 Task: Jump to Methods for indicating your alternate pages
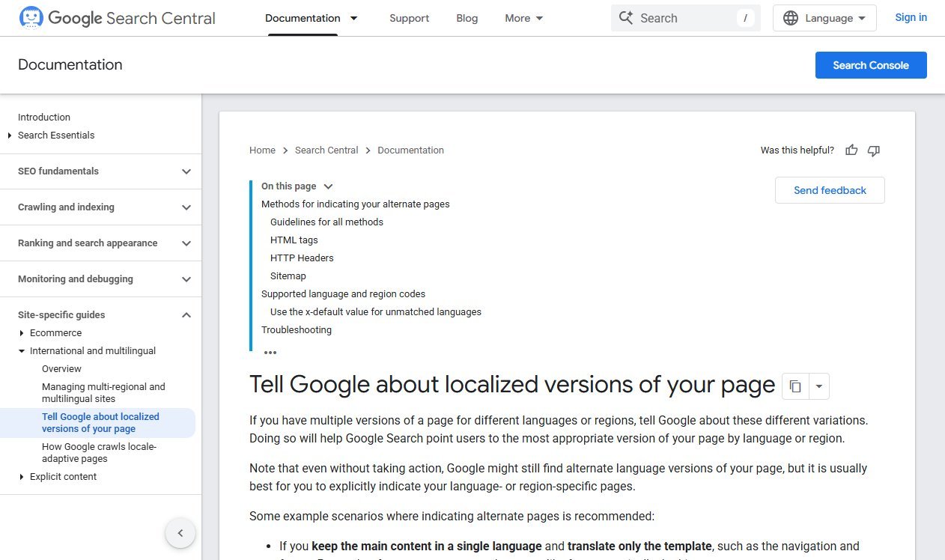pos(356,204)
